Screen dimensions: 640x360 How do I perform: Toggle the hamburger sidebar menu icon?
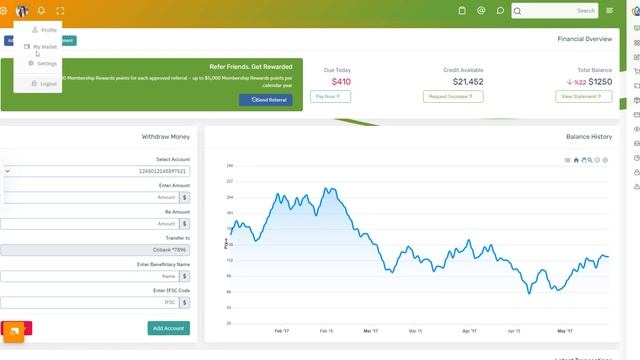click(610, 11)
